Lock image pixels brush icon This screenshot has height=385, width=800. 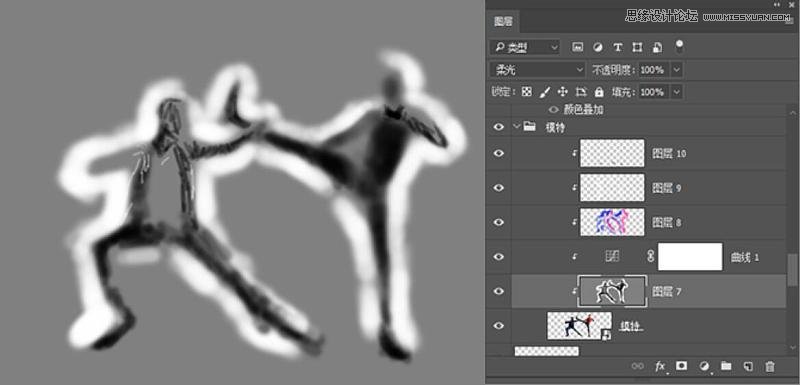pyautogui.click(x=545, y=92)
